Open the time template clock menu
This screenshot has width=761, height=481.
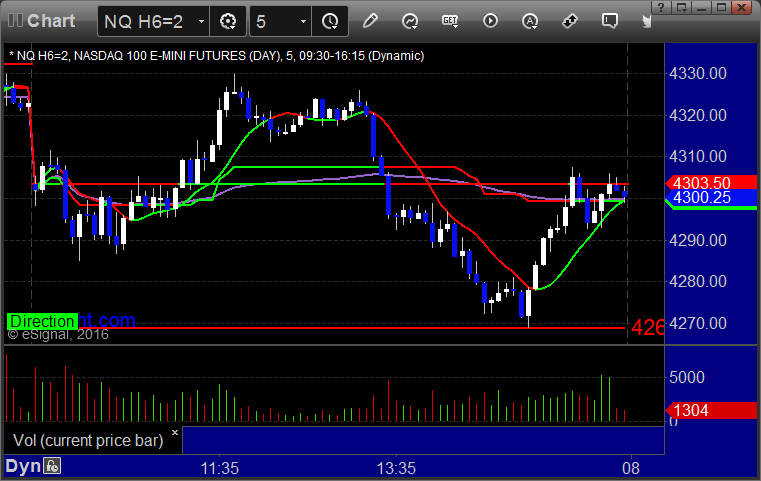click(x=330, y=21)
